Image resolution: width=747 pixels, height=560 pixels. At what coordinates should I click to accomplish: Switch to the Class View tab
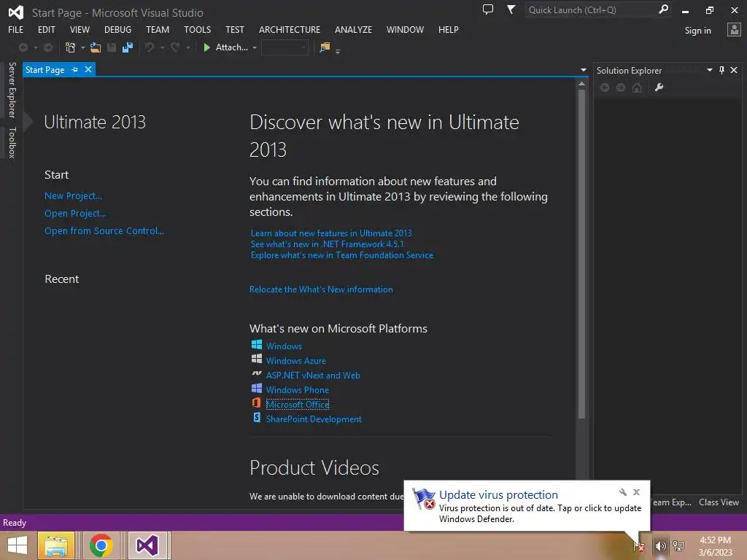719,502
